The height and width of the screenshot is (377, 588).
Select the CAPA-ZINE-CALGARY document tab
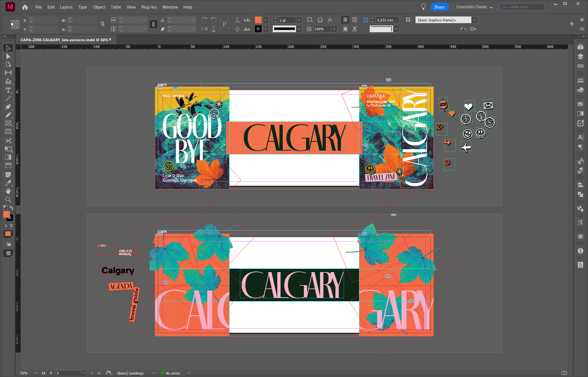pos(64,40)
